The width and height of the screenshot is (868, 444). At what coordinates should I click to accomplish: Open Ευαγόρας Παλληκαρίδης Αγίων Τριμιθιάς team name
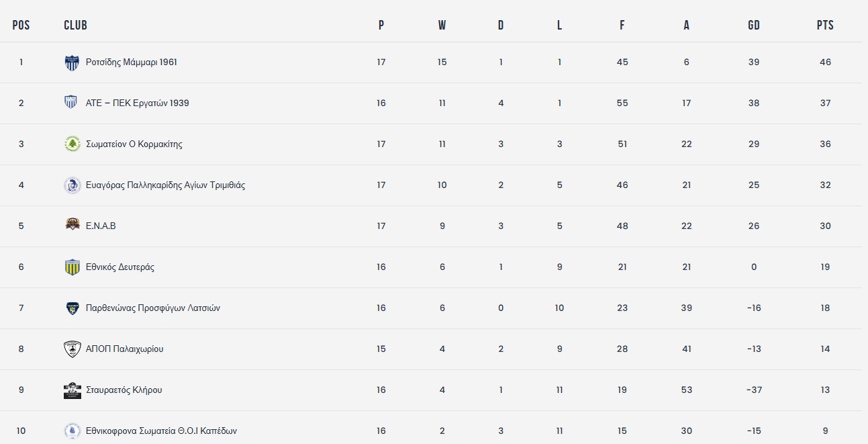pos(165,185)
